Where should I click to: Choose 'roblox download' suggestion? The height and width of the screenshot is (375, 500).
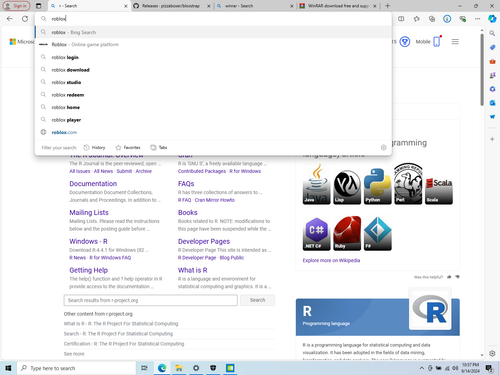click(213, 70)
